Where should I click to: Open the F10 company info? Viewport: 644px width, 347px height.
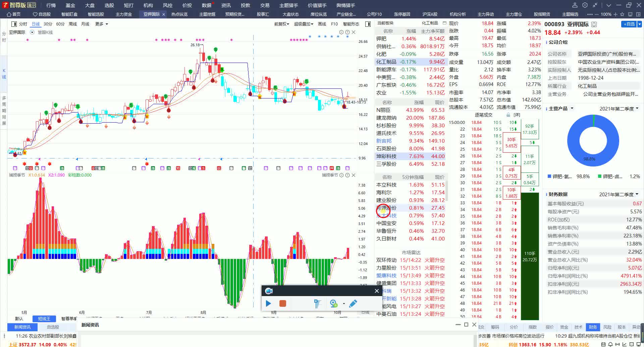(x=334, y=24)
